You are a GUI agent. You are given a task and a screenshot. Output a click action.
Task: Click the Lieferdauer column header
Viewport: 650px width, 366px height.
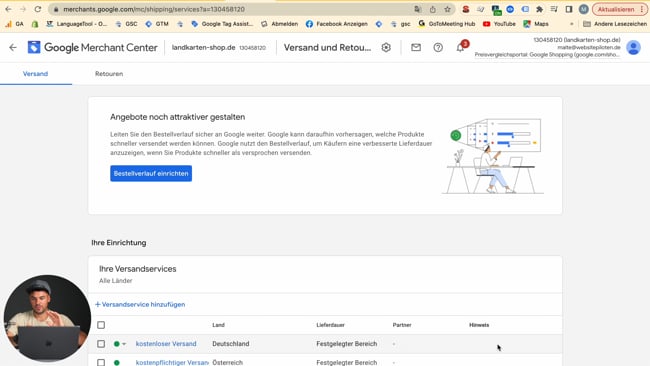[x=330, y=325]
